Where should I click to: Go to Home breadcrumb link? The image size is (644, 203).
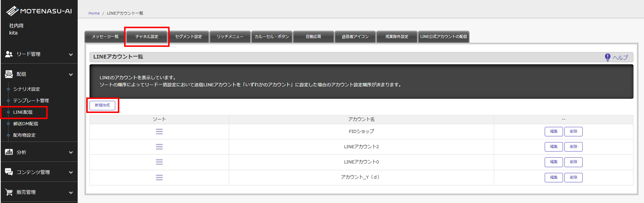(x=94, y=13)
